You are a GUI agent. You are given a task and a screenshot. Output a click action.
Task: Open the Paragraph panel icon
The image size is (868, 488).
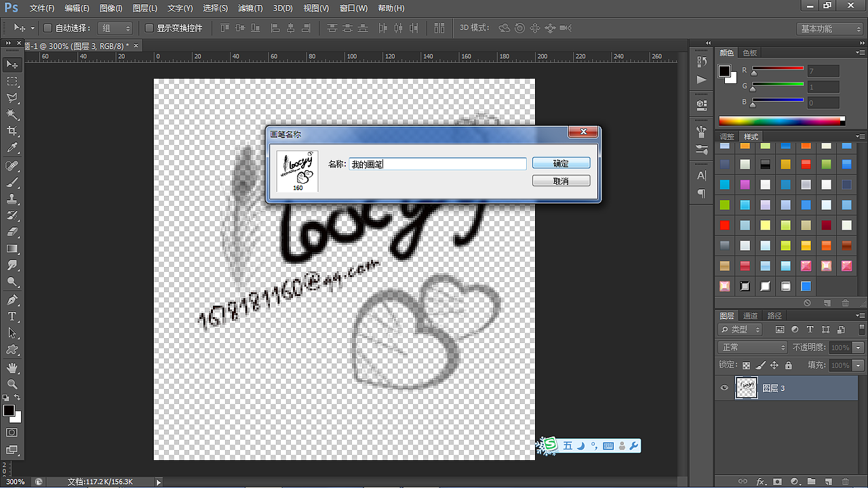702,194
